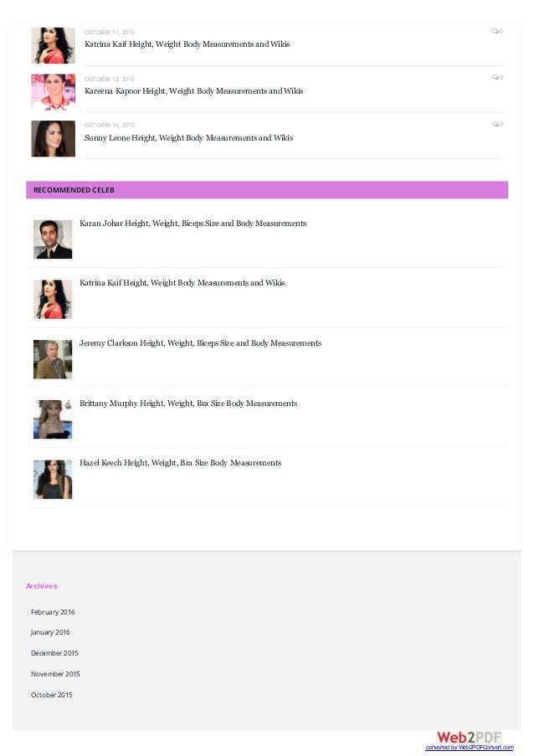Open Hazel Keech Bra Size article link
The width and height of the screenshot is (534, 756).
[x=180, y=463]
